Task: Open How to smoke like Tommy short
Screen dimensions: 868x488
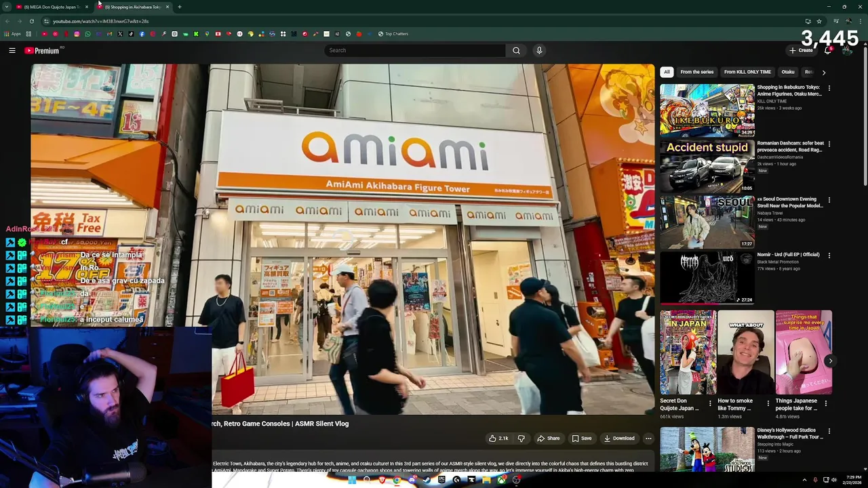Action: [x=746, y=352]
